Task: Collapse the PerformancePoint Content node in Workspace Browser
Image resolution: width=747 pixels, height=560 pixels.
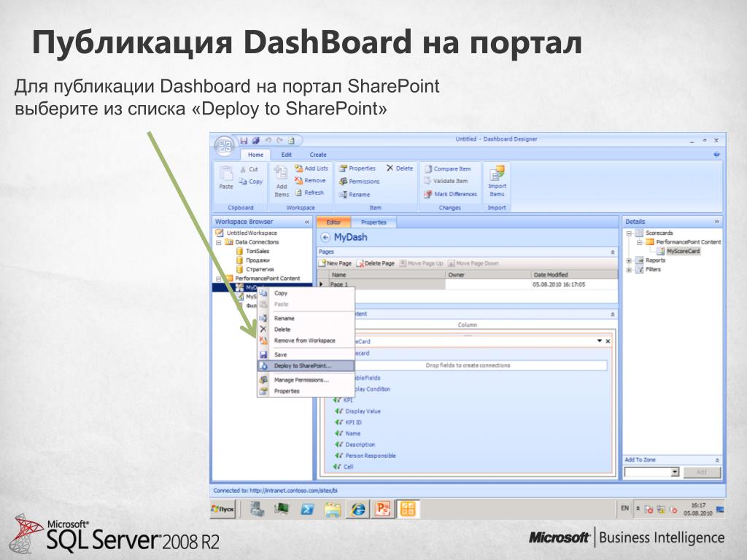Action: pyautogui.click(x=219, y=279)
